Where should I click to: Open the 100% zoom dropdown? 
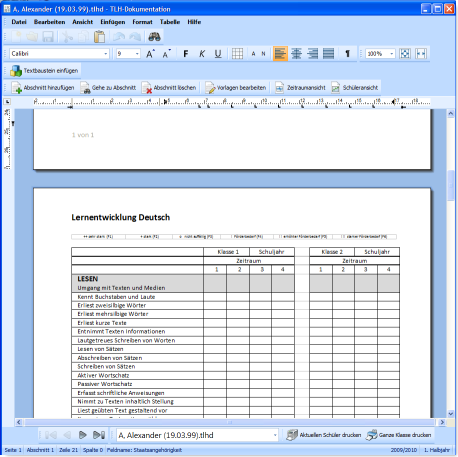pos(380,54)
